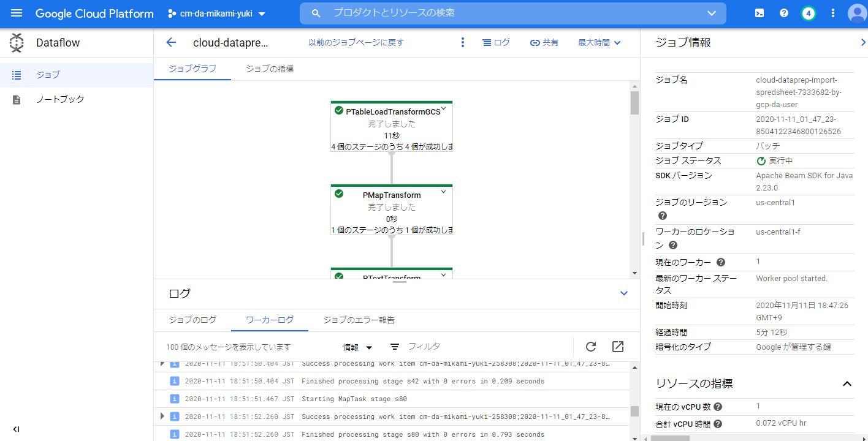Activate Cloud Shell from the top bar
This screenshot has width=868, height=441.
pyautogui.click(x=759, y=13)
